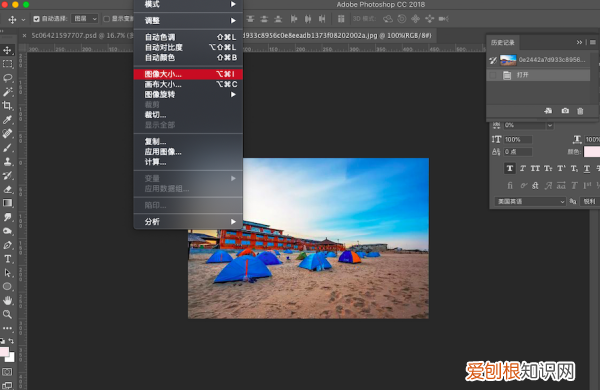The image size is (600, 390).
Task: Choose Canvas Size menu item
Action: pos(188,84)
